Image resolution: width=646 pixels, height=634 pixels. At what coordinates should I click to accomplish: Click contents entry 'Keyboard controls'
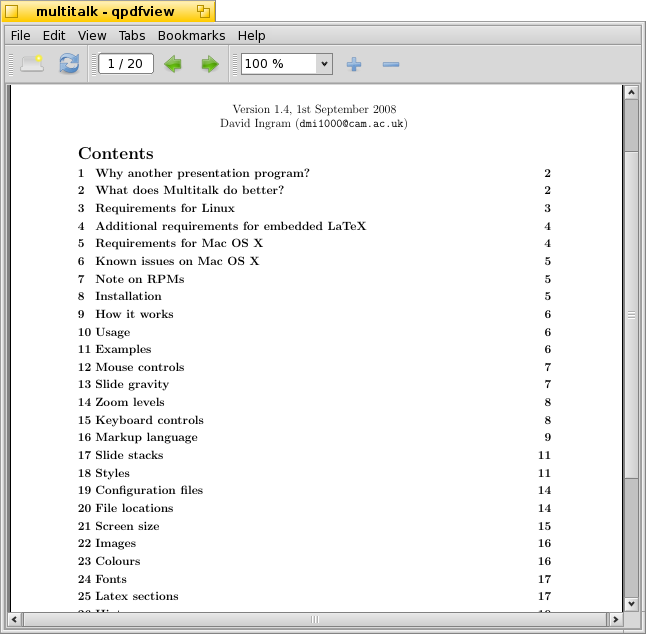pos(150,420)
